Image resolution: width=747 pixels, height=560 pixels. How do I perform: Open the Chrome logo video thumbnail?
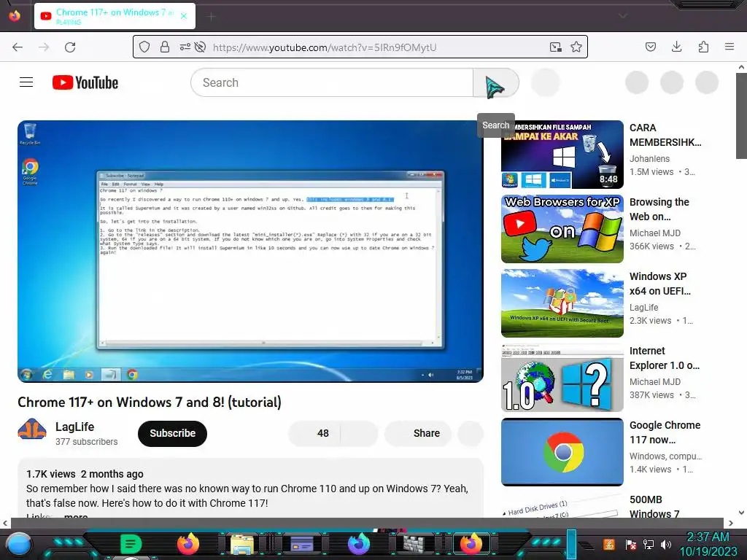[x=562, y=451]
